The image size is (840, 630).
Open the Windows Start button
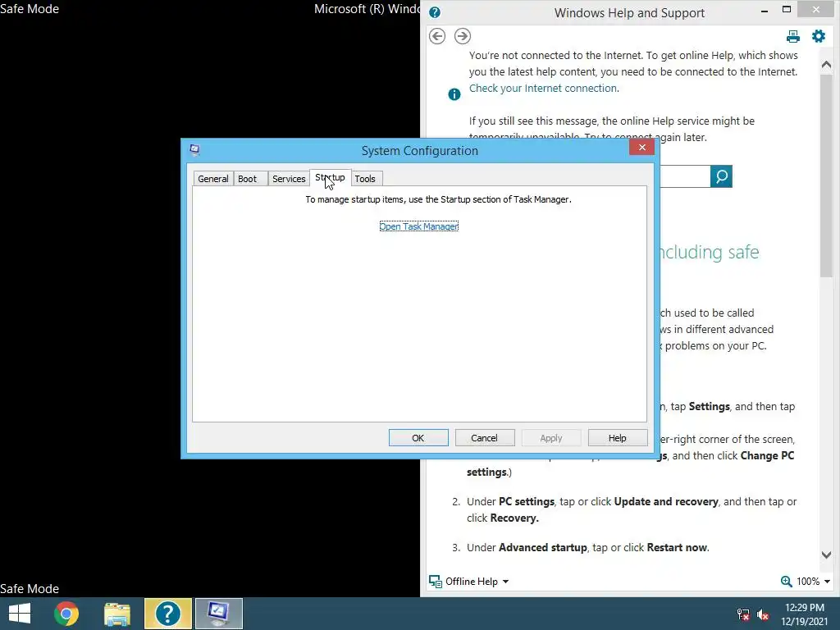20,614
